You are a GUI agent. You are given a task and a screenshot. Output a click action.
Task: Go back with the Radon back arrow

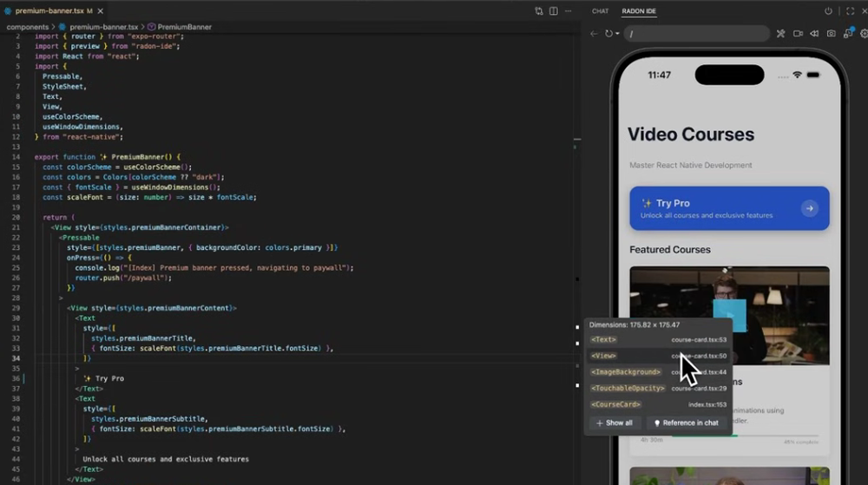[594, 34]
